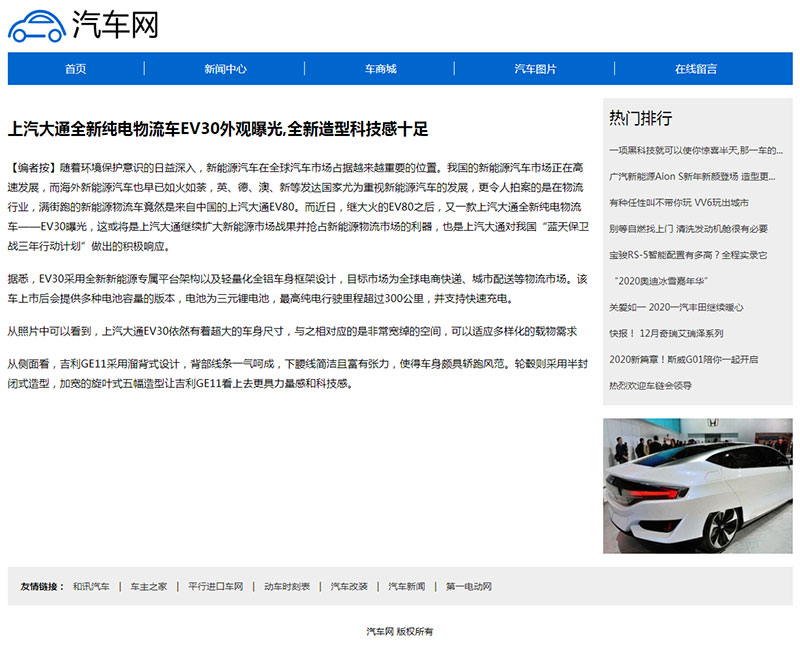The image size is (800, 657).
Task: Open the 新闻中心 nav item
Action: pos(225,69)
